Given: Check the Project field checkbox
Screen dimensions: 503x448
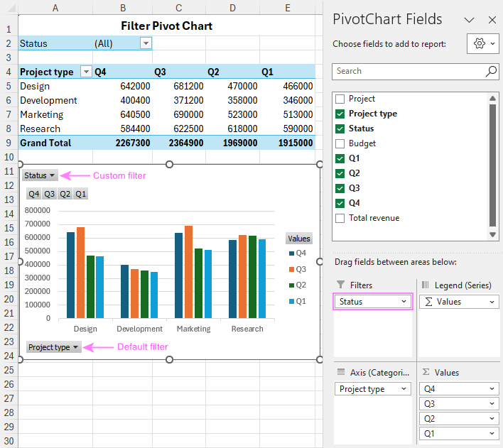Looking at the screenshot, I should point(340,99).
